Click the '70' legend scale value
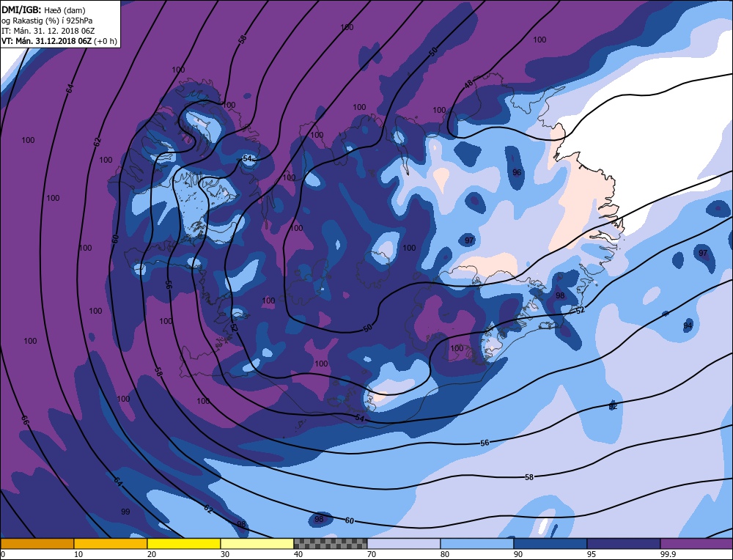This screenshot has width=733, height=560. point(371,554)
